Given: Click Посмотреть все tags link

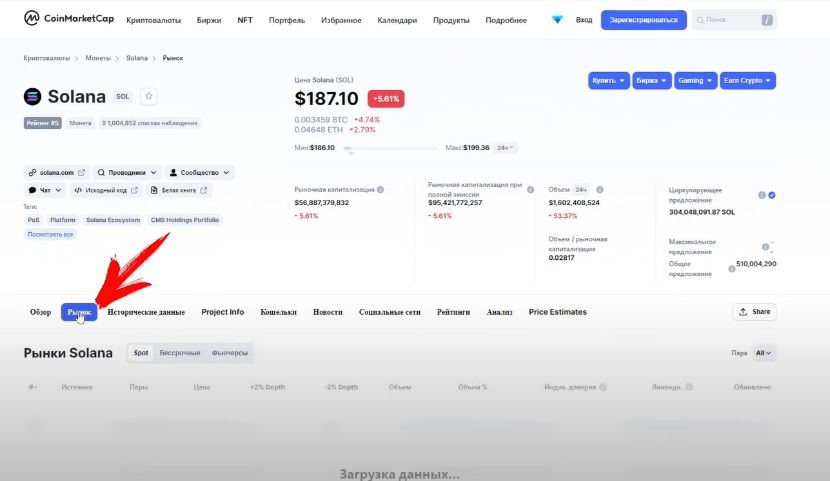Looking at the screenshot, I should coord(50,234).
